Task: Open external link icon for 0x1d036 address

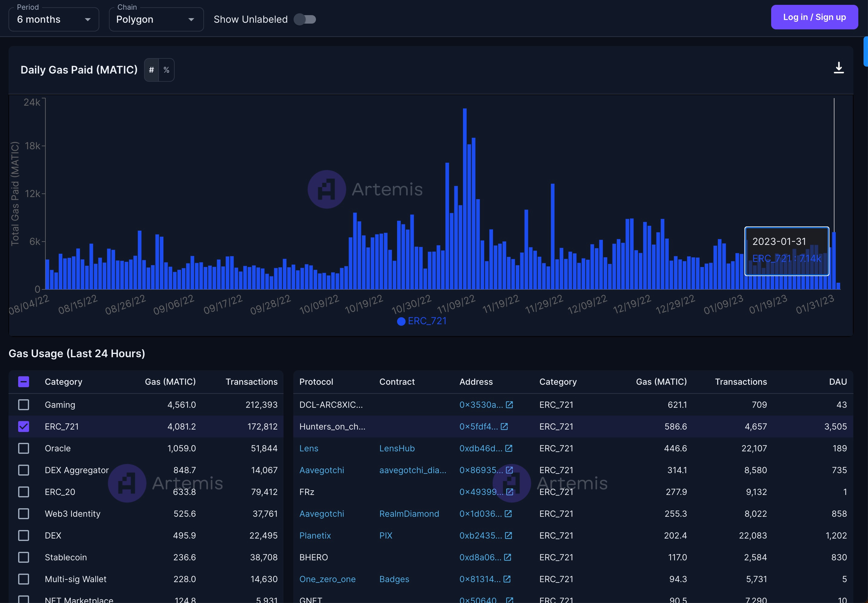Action: pyautogui.click(x=508, y=513)
